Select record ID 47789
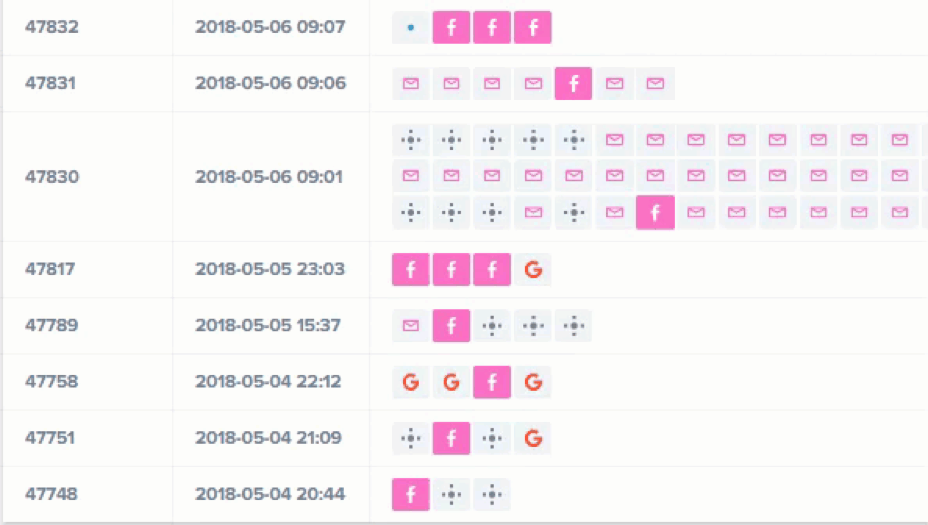This screenshot has height=525, width=928. (52, 325)
